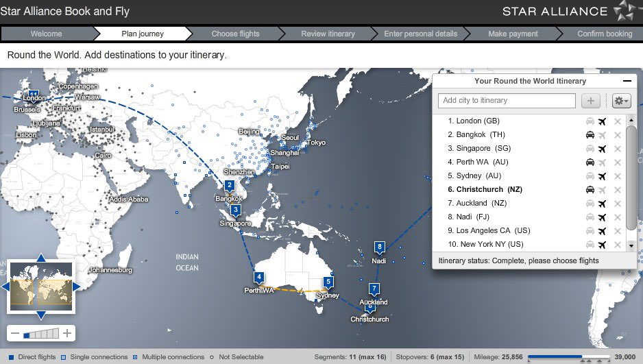Click the mileage progress bar

[569, 357]
